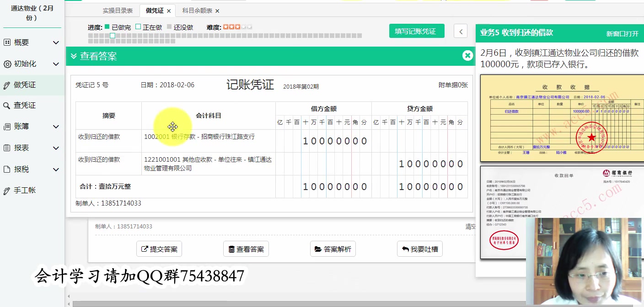Click the 提交答案 submit button

pos(159,249)
